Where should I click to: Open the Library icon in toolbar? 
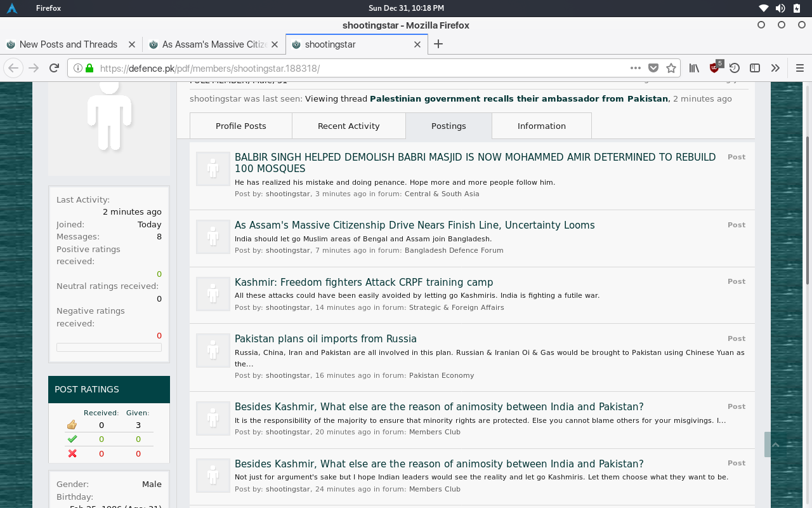[x=695, y=68]
